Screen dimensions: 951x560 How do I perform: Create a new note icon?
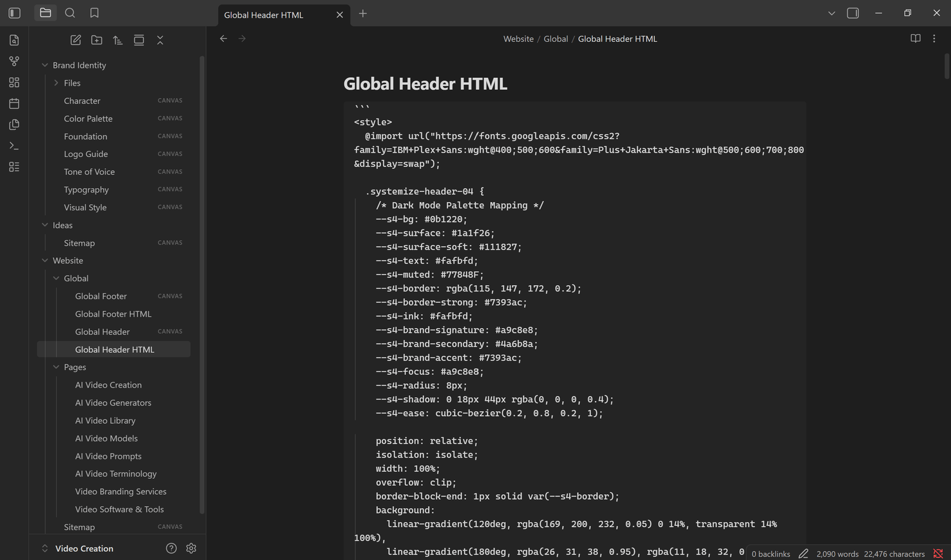click(75, 40)
